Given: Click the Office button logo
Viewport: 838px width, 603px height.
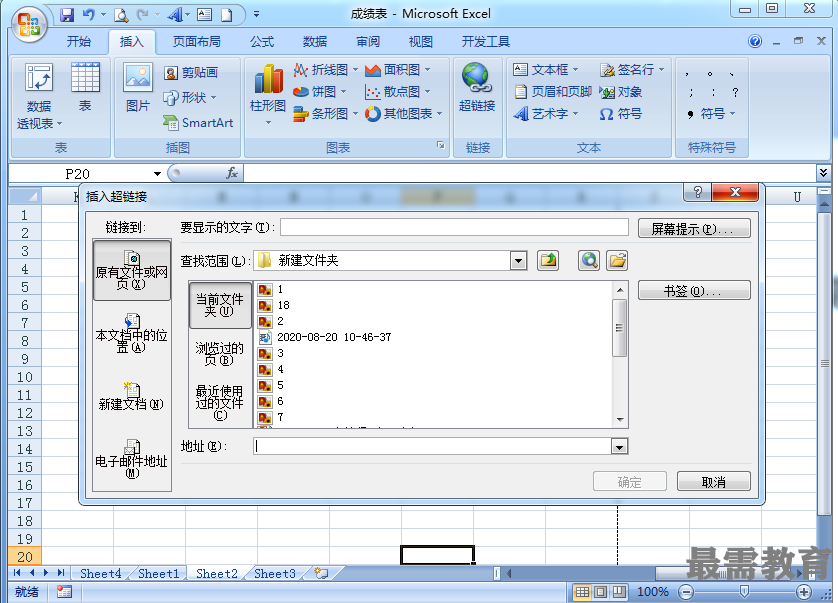Looking at the screenshot, I should pos(29,25).
